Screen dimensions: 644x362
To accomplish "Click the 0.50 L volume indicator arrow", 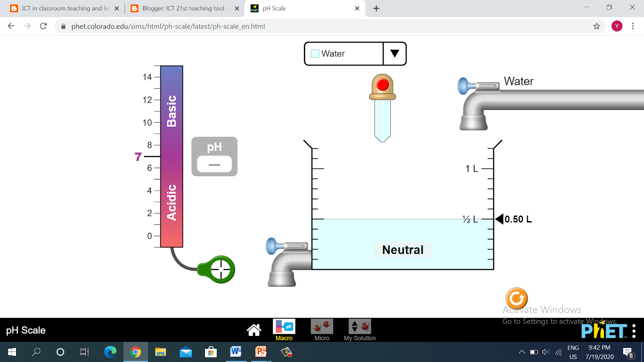I will [499, 219].
